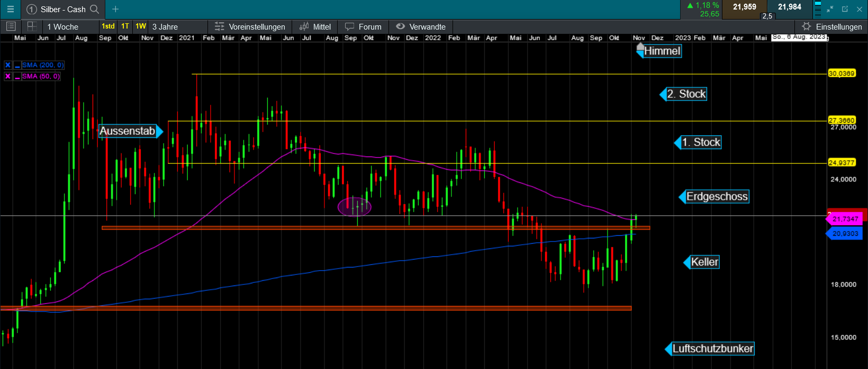868x369 pixels.
Task: Click the candlestick icon beside Mittel
Action: pyautogui.click(x=304, y=26)
